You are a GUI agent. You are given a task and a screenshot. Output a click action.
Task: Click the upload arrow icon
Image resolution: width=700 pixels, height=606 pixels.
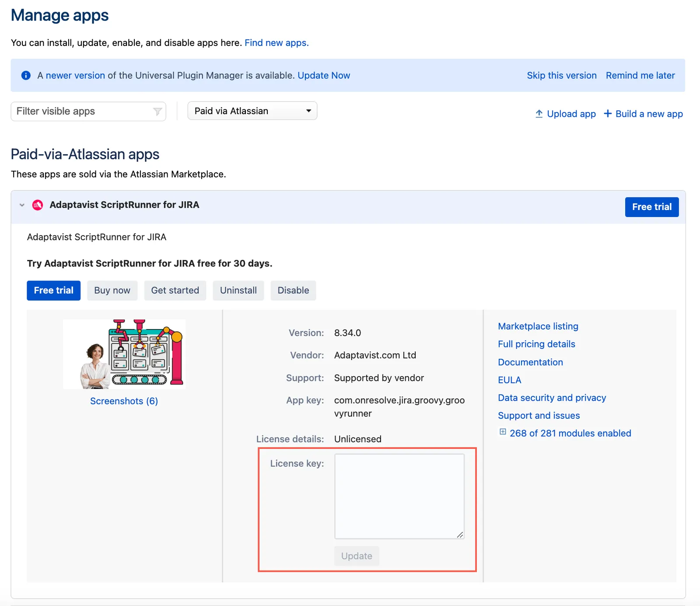coord(539,114)
